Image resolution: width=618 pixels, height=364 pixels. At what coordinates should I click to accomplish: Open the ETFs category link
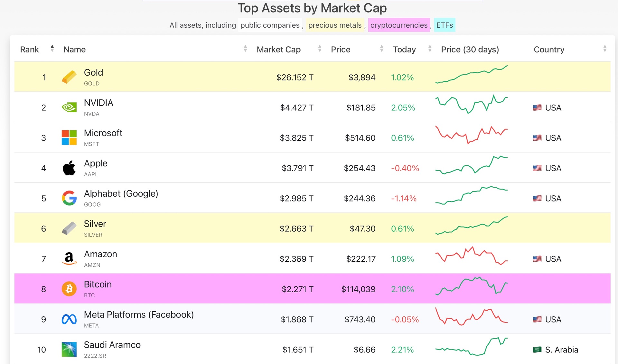pos(445,25)
